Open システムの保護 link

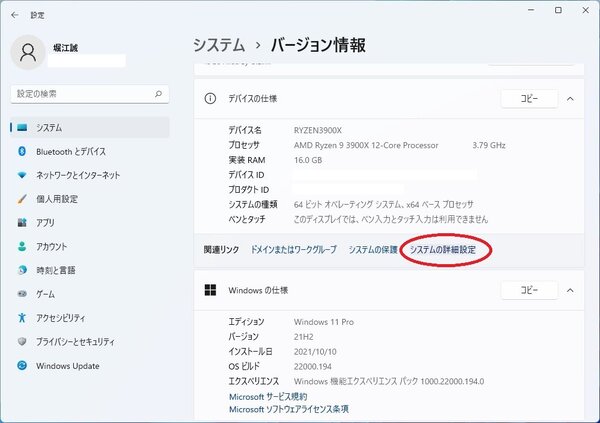[x=373, y=250]
